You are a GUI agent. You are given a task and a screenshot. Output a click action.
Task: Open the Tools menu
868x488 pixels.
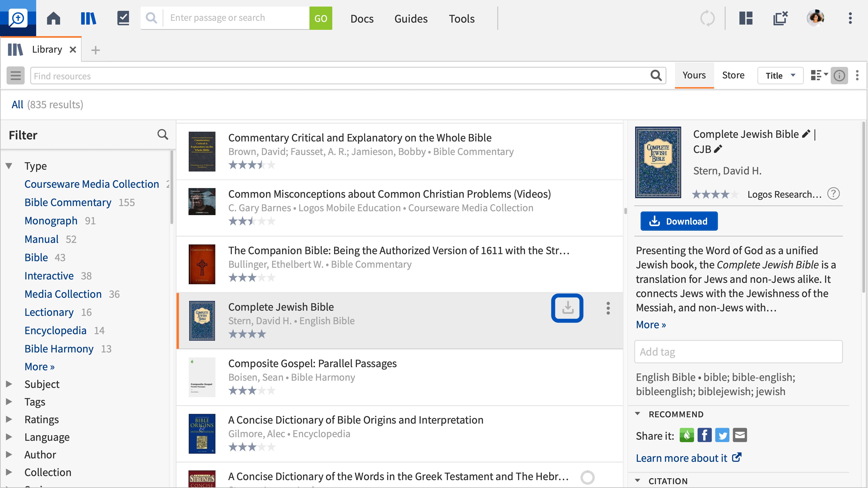461,19
